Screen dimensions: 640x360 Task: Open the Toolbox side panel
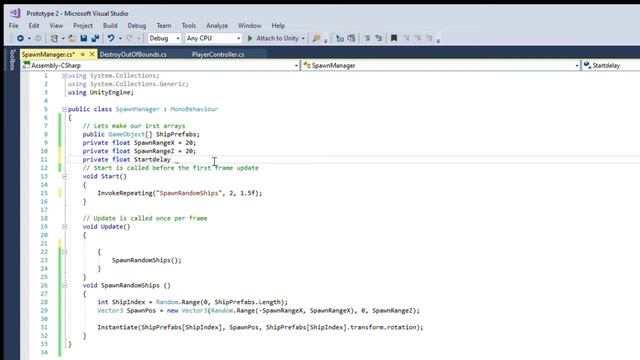click(12, 60)
